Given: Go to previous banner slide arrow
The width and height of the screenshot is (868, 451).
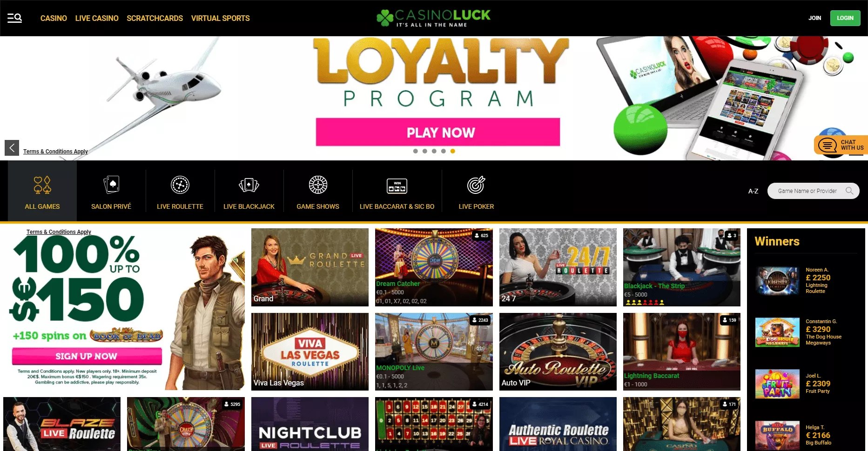Looking at the screenshot, I should click(x=12, y=148).
